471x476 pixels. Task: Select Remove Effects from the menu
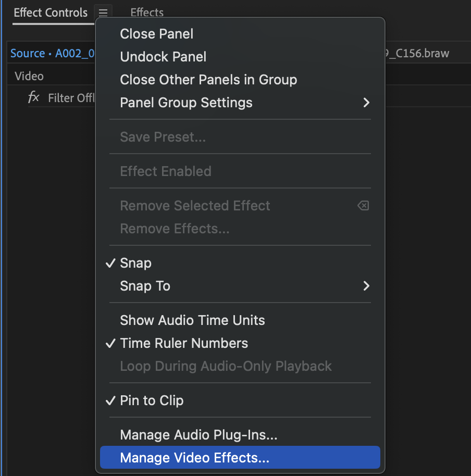pyautogui.click(x=174, y=228)
